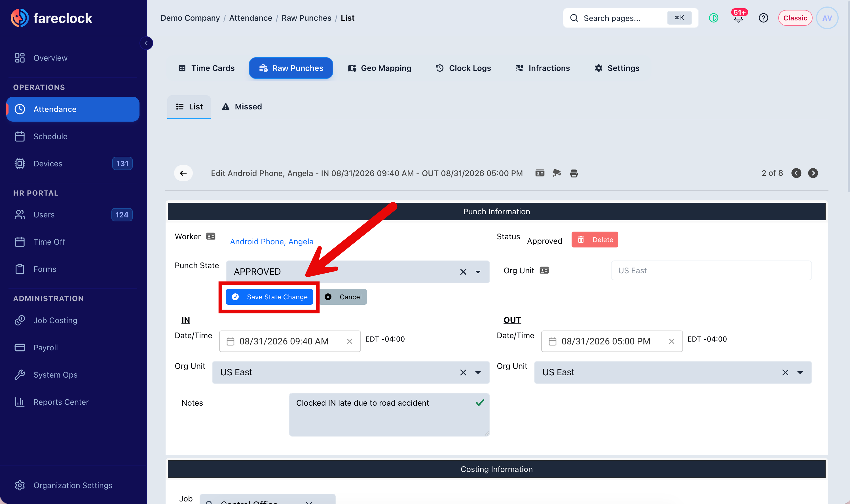Expand the IN Org Unit dropdown
The height and width of the screenshot is (504, 850).
tap(478, 372)
